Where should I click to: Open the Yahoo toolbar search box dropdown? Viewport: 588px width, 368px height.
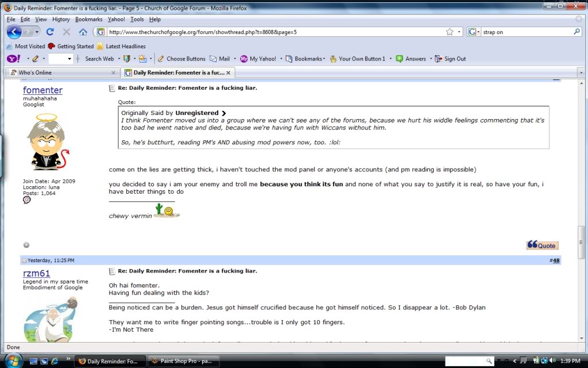coord(69,59)
